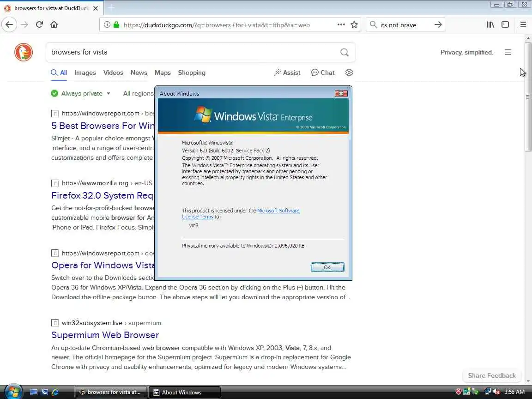
Task: Select the All results tab
Action: point(59,73)
